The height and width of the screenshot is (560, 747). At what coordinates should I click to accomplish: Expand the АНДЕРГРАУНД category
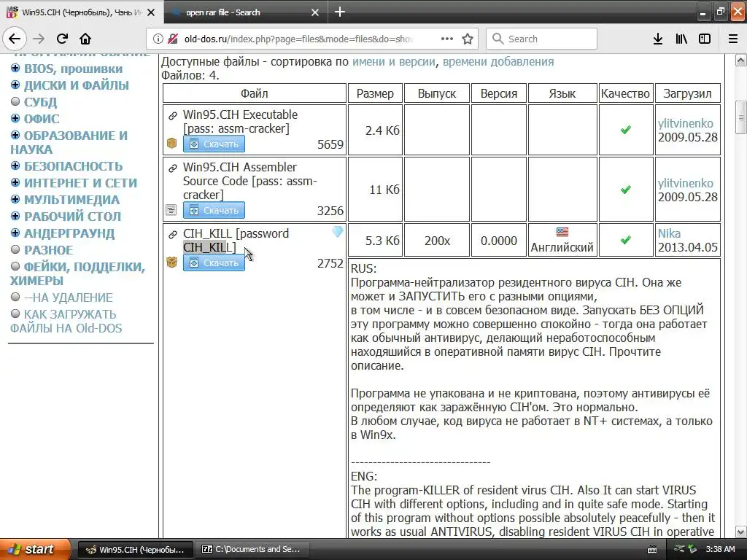click(15, 233)
